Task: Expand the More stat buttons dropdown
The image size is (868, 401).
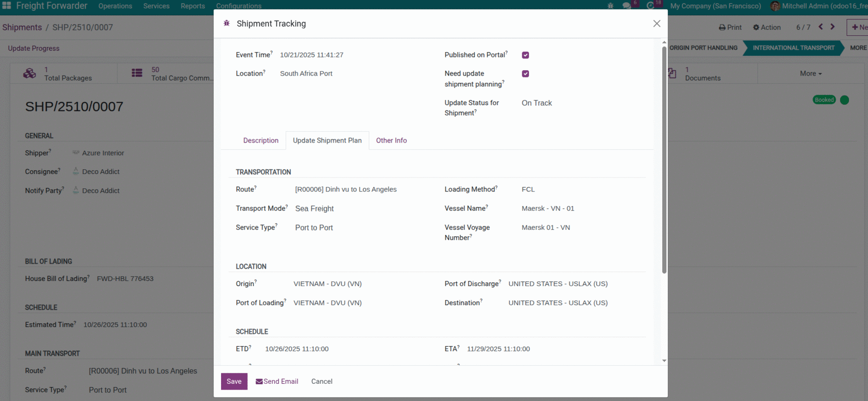Action: coord(811,73)
